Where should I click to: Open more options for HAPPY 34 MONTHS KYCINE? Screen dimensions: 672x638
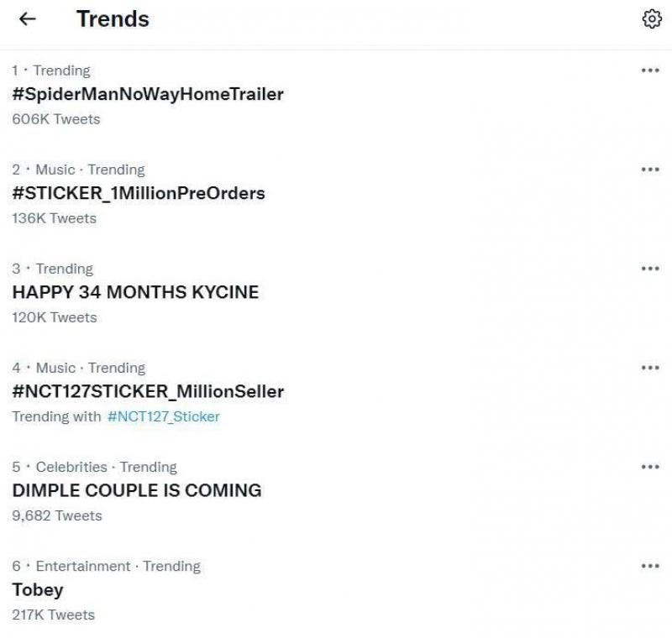(x=649, y=269)
